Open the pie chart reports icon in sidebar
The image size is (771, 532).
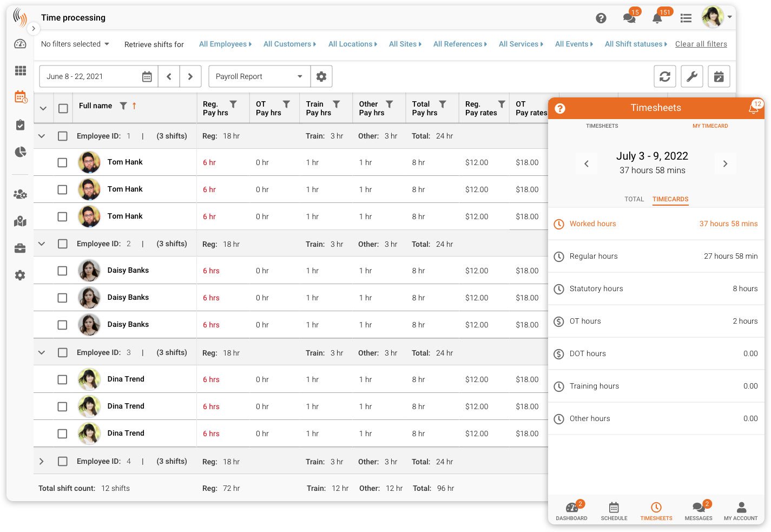(x=21, y=152)
